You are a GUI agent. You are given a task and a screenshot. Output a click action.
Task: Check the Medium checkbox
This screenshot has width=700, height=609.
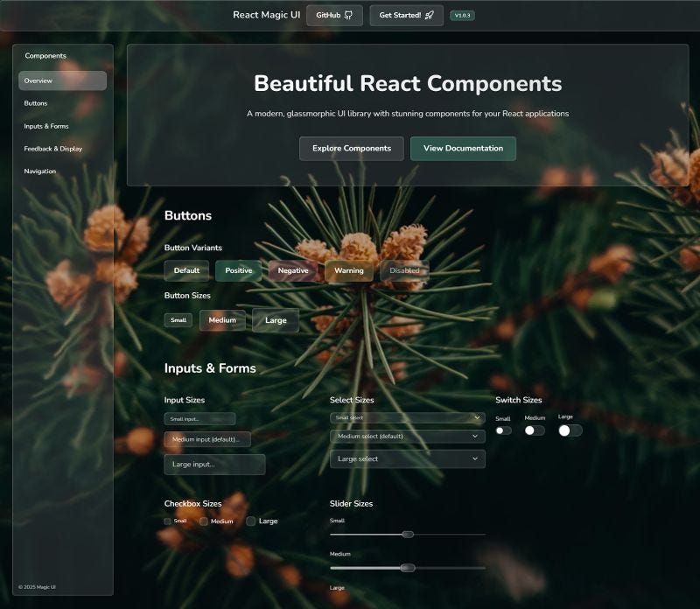click(x=204, y=521)
